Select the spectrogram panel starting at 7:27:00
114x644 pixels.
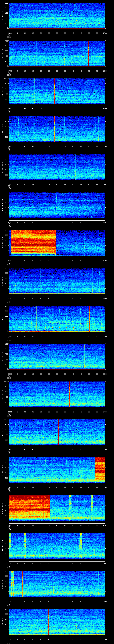point(57,432)
